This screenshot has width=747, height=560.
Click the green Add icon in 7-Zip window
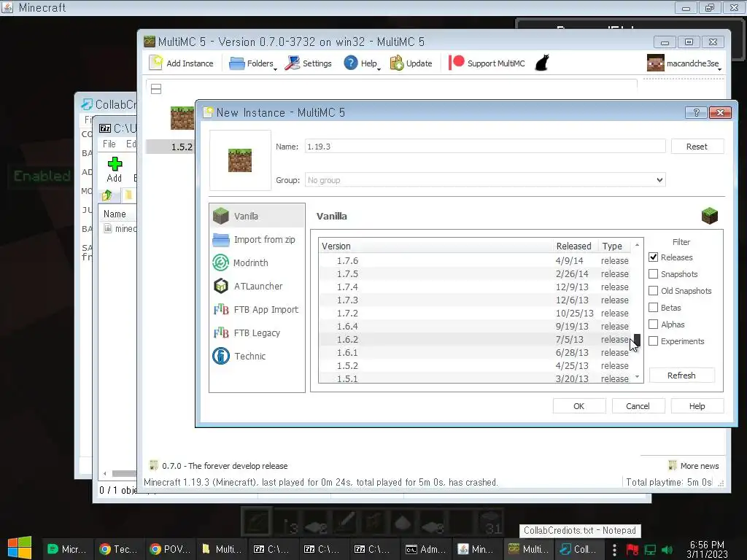pos(115,164)
